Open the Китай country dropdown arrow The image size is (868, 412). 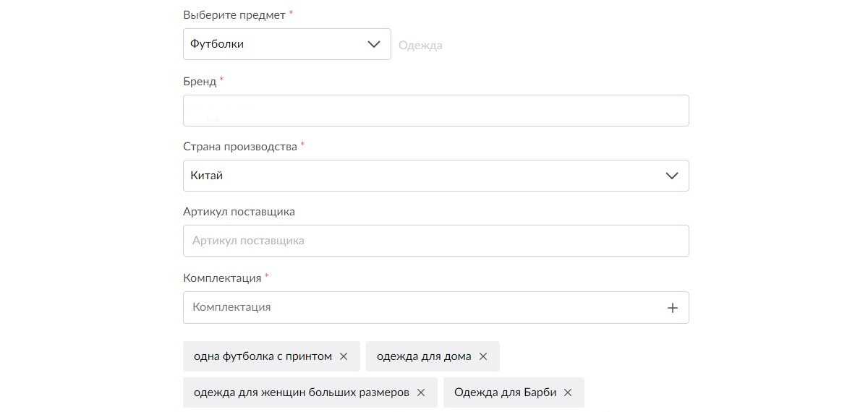click(x=672, y=176)
